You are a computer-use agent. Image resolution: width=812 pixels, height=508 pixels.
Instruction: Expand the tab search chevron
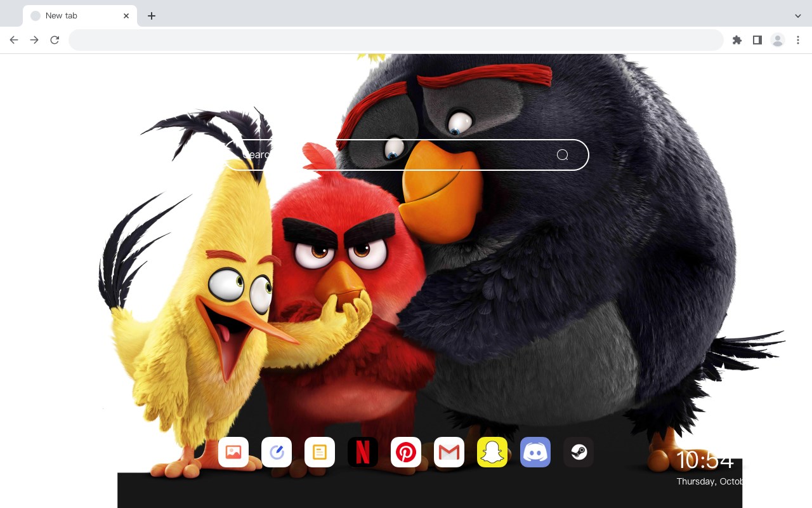coord(798,16)
